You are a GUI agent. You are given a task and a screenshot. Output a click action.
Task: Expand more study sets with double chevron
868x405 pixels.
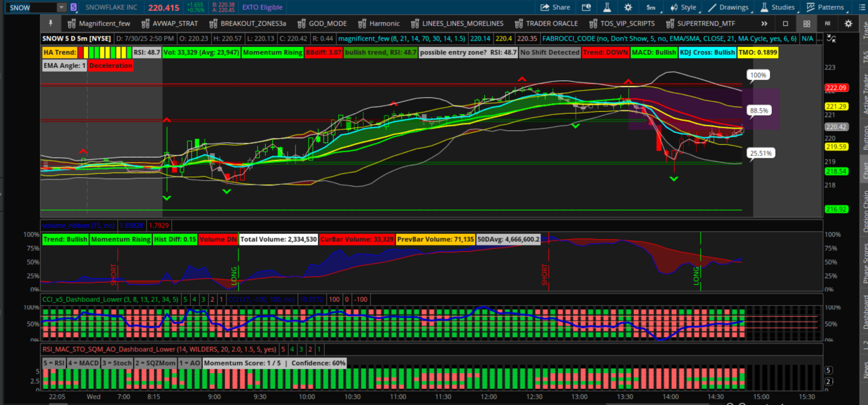(x=764, y=23)
